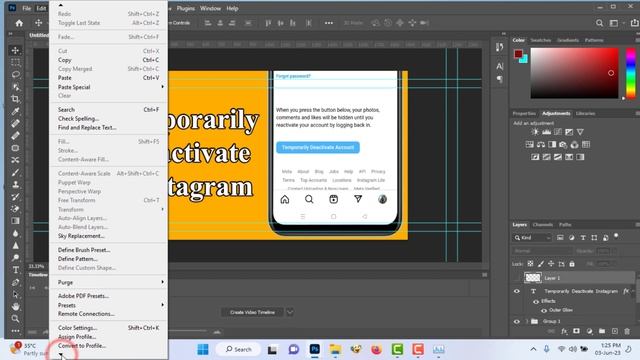640x360 pixels.
Task: Select the Rectangular Marquee tool
Action: coord(16,62)
